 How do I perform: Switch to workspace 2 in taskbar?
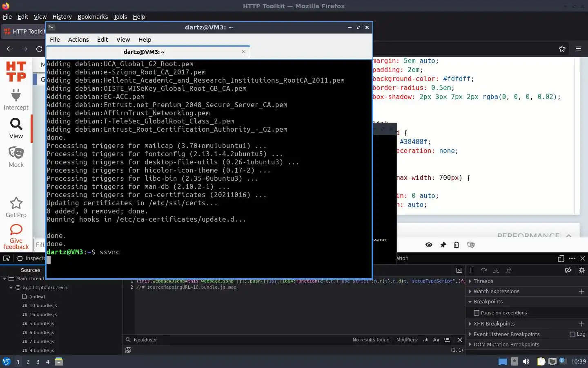[28, 362]
